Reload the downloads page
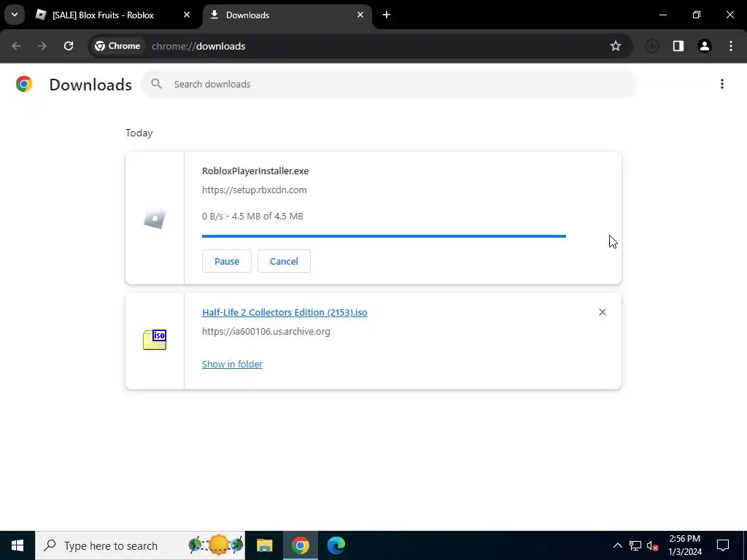This screenshot has width=747, height=560. [x=69, y=46]
